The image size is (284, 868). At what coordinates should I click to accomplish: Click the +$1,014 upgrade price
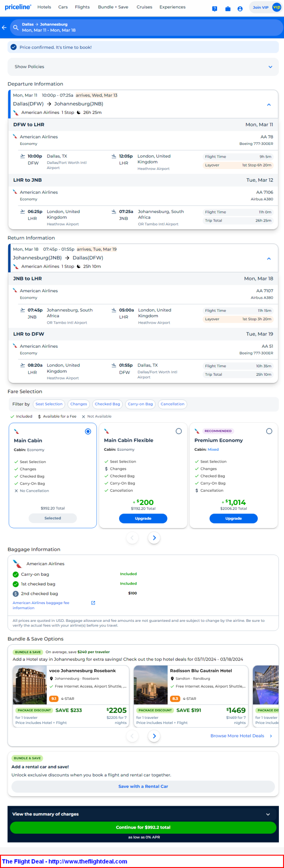point(234,502)
